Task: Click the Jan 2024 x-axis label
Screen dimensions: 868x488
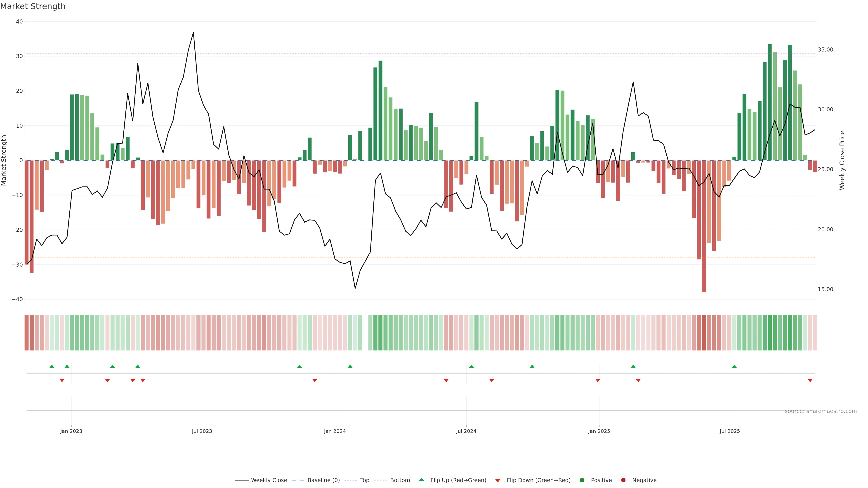Action: tap(335, 431)
